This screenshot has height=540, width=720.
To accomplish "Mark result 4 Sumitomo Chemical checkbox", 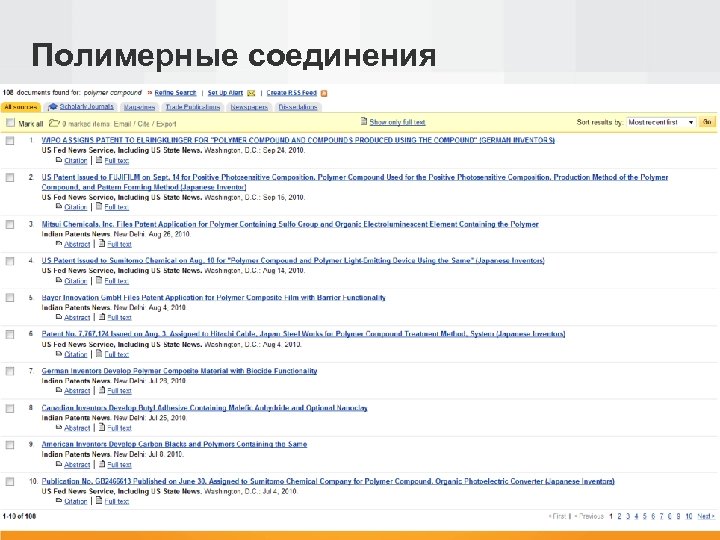I will click(x=10, y=261).
